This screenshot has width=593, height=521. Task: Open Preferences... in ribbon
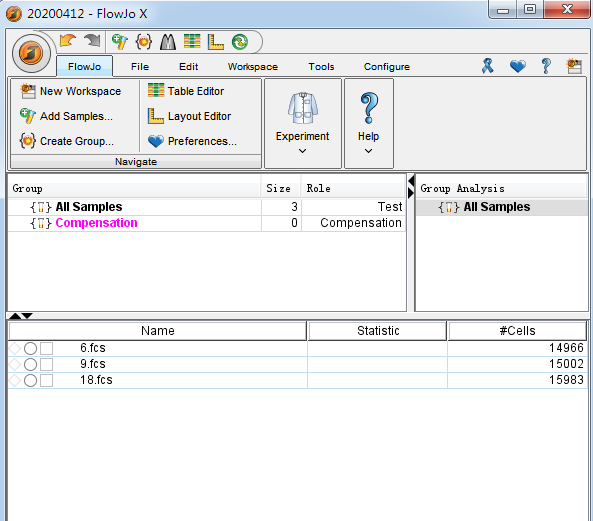point(192,141)
